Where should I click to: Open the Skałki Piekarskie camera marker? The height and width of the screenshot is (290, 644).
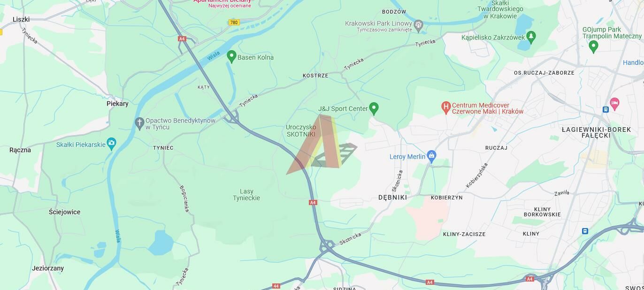pos(111,143)
